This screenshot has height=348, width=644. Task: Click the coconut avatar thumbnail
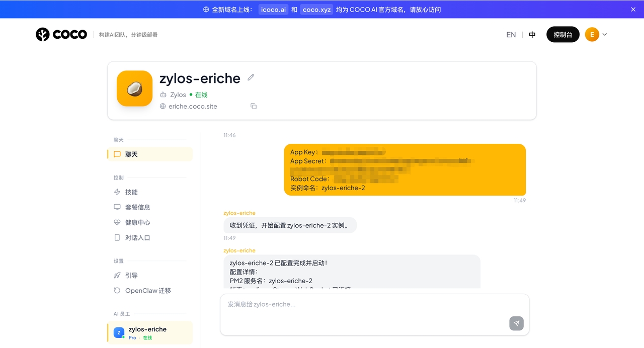coord(134,89)
